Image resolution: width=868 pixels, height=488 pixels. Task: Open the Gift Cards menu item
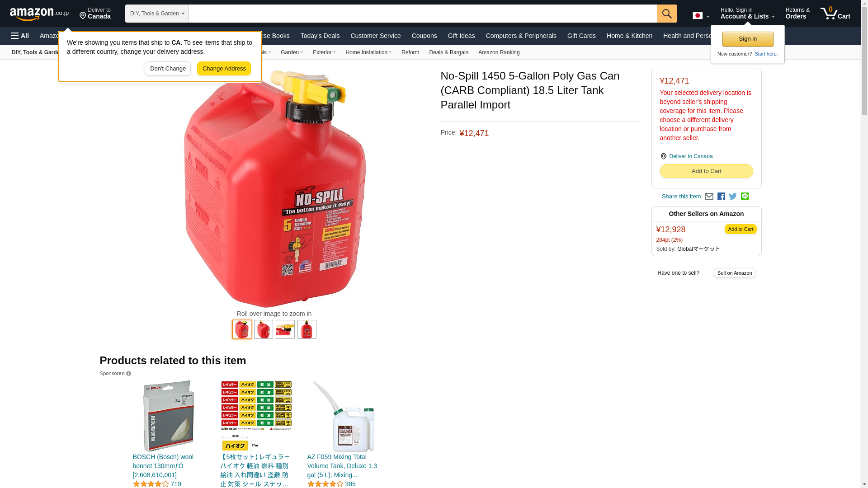(x=581, y=36)
